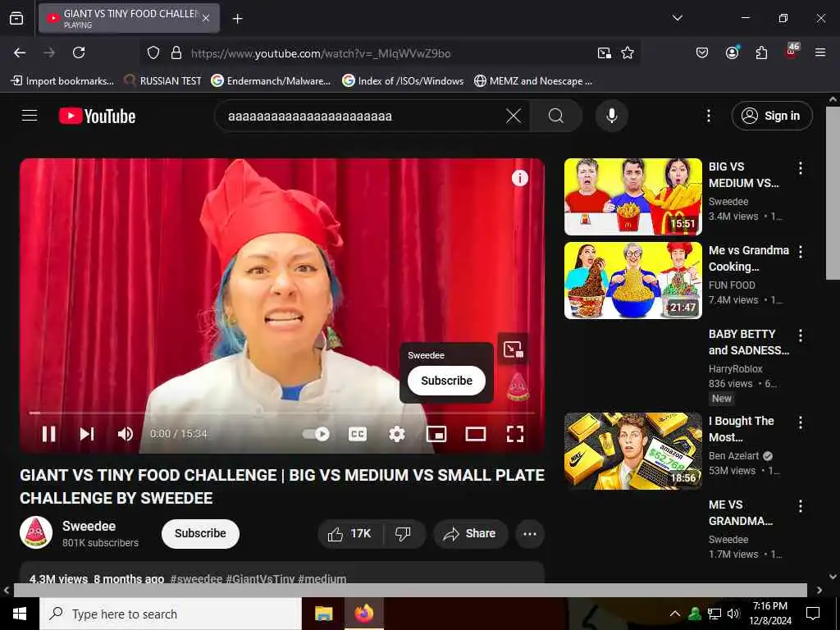
Task: Open more actions ellipsis below video
Action: (x=530, y=533)
